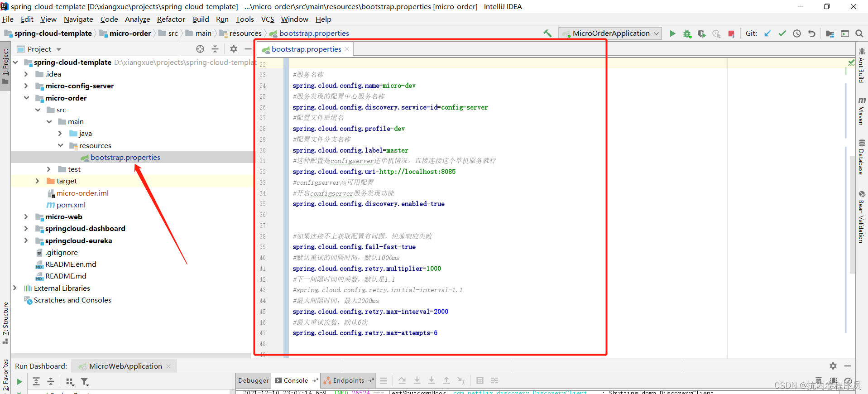This screenshot has width=868, height=394.
Task: Select bootstrap.properties in project tree
Action: 125,157
